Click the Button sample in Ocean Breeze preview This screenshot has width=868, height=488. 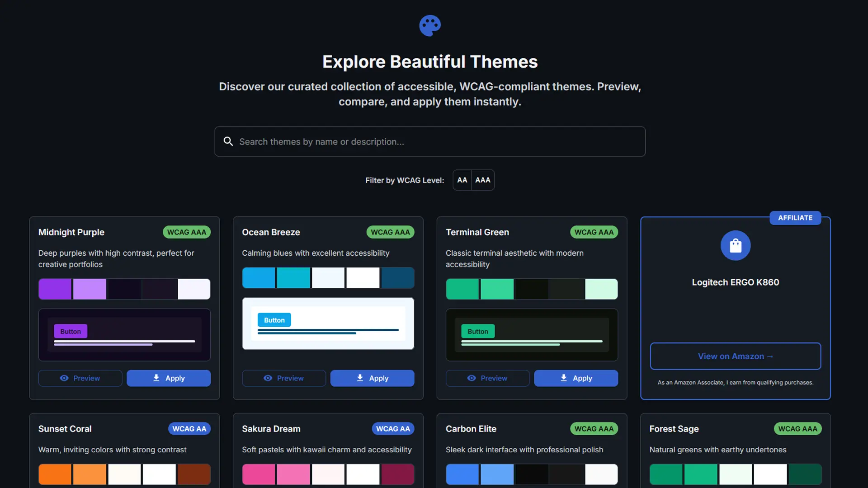(274, 319)
